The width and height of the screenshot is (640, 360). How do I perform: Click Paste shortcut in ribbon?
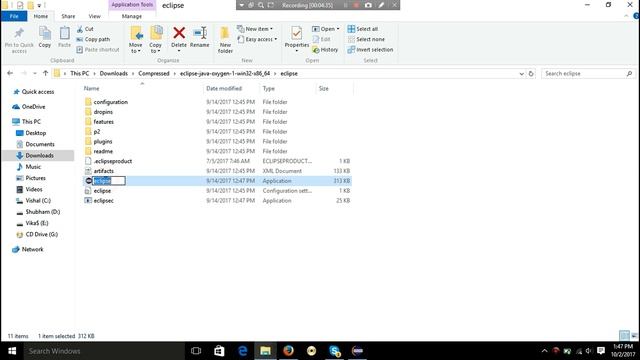[x=98, y=49]
